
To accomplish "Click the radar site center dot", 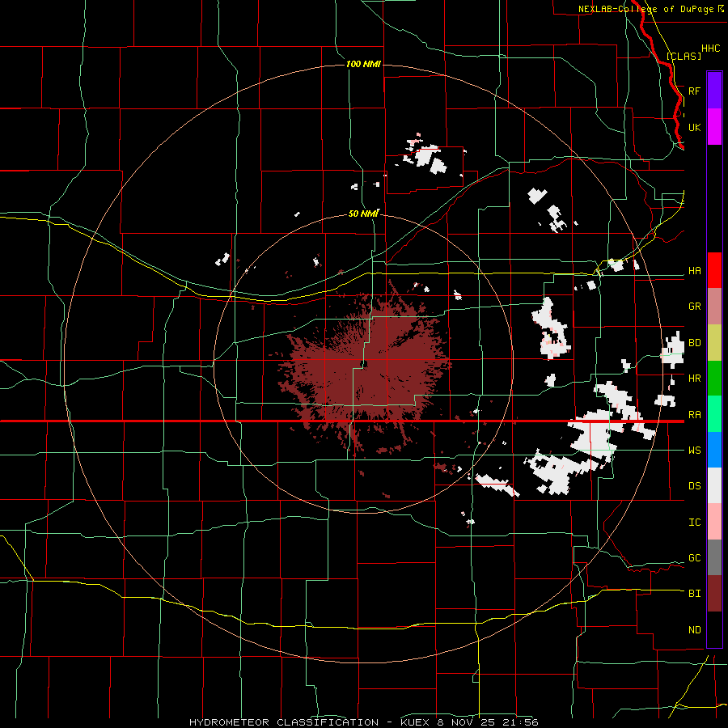I will (x=365, y=363).
